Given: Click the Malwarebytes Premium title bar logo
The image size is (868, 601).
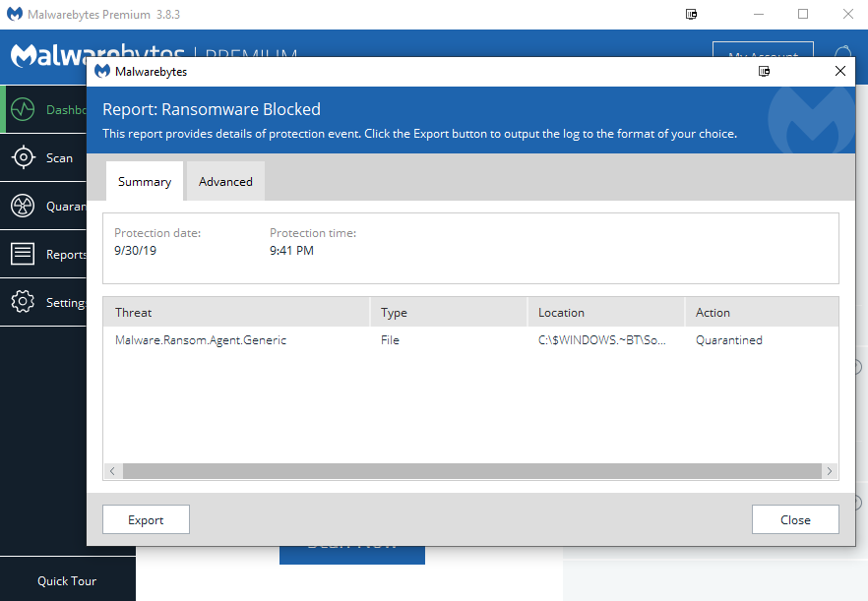Looking at the screenshot, I should pyautogui.click(x=15, y=15).
